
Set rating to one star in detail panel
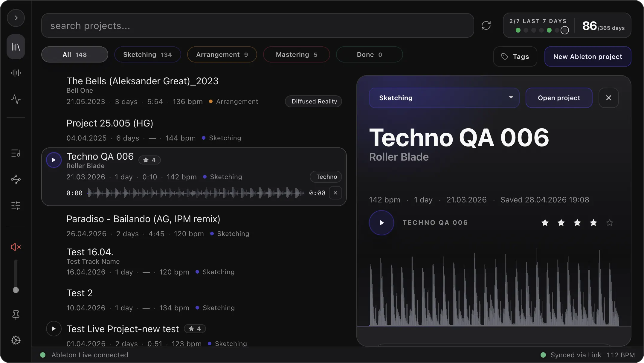545,223
